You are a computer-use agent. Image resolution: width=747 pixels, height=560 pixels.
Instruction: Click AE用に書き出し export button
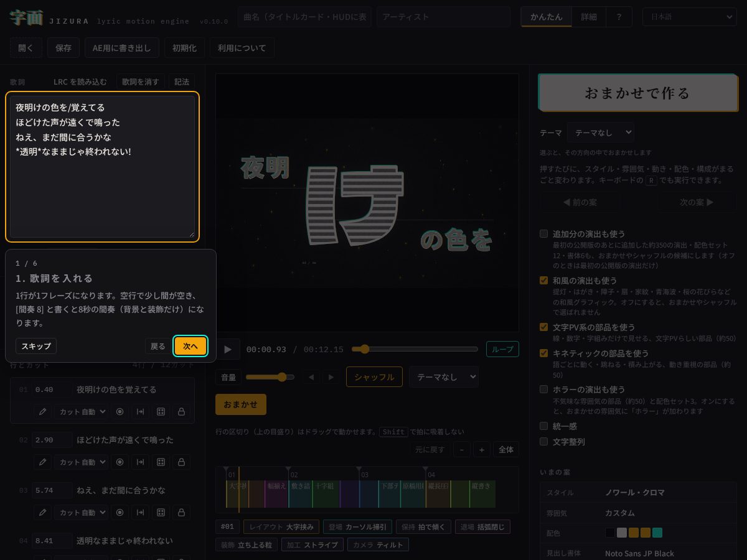122,48
